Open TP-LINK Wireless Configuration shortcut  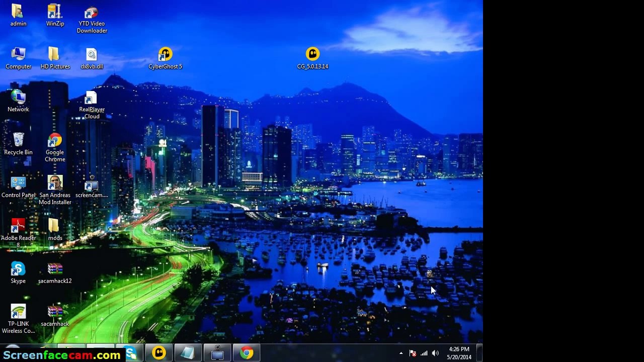(x=18, y=319)
